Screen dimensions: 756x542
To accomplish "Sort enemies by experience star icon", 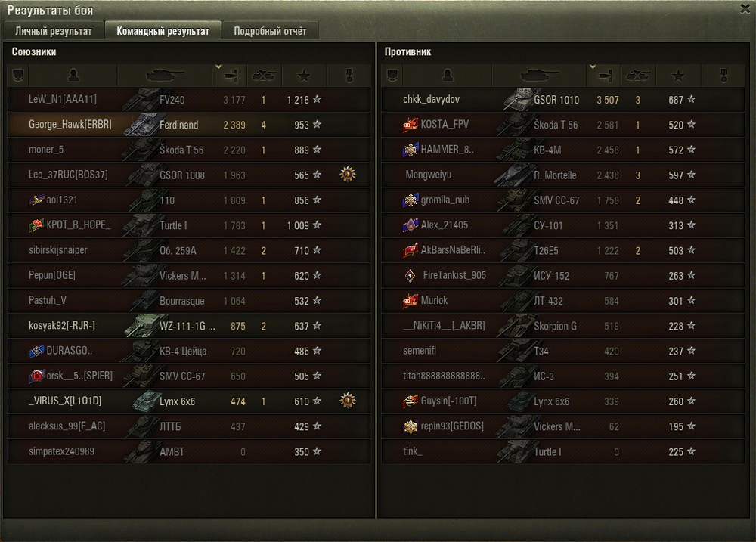I will (678, 76).
